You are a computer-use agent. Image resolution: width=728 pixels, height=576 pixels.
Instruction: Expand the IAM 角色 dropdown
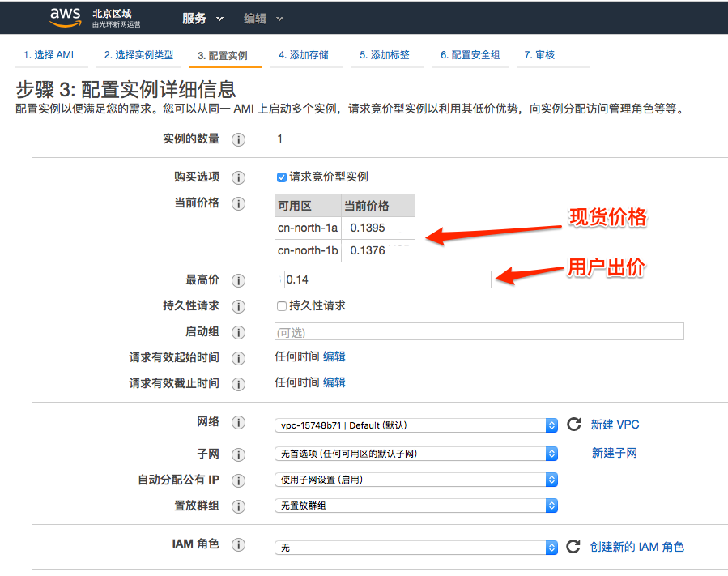pos(416,548)
